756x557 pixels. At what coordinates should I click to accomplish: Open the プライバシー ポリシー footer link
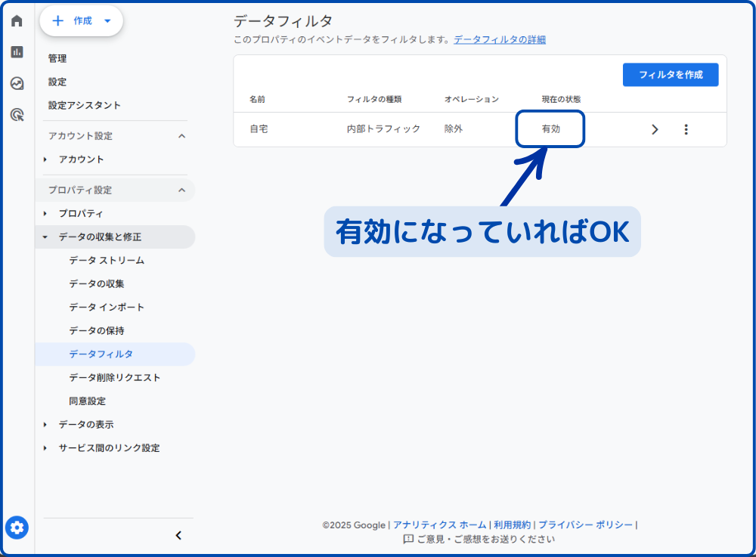[586, 525]
